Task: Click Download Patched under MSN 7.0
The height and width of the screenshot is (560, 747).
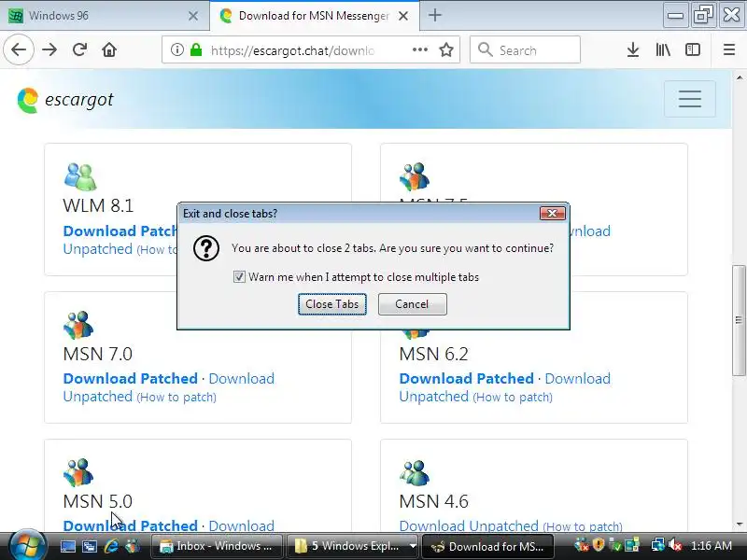Action: point(130,379)
